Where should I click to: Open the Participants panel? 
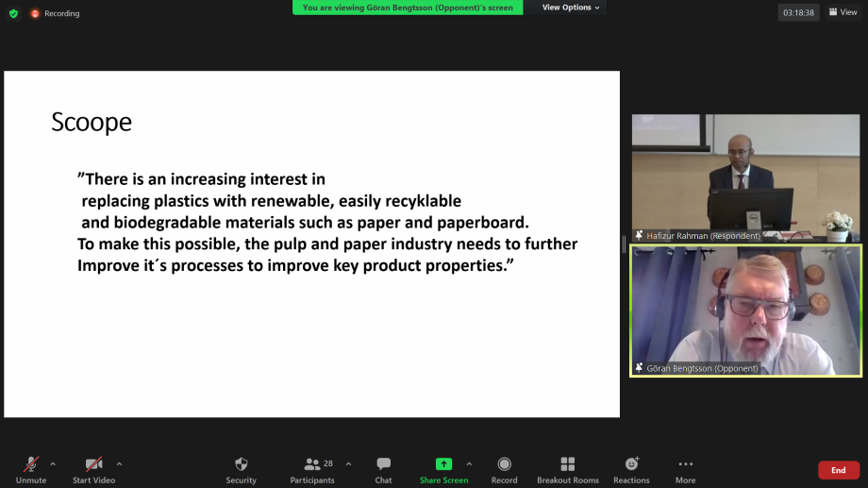pyautogui.click(x=312, y=464)
